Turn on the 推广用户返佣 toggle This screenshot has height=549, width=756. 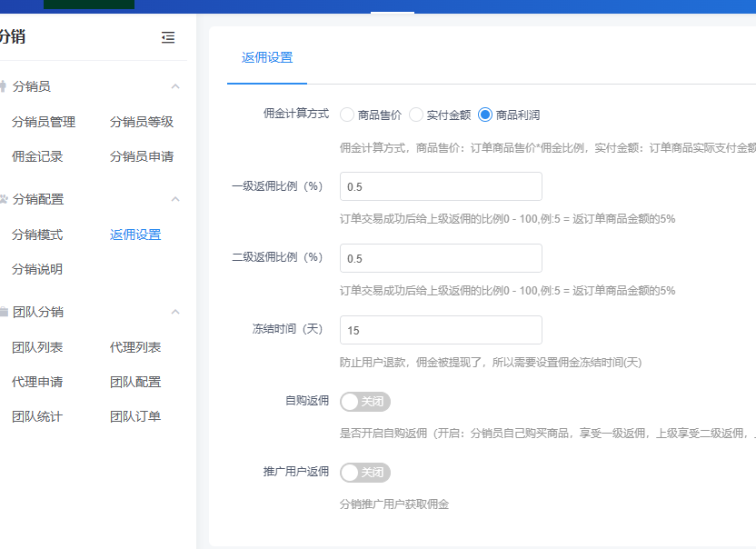[x=364, y=473]
